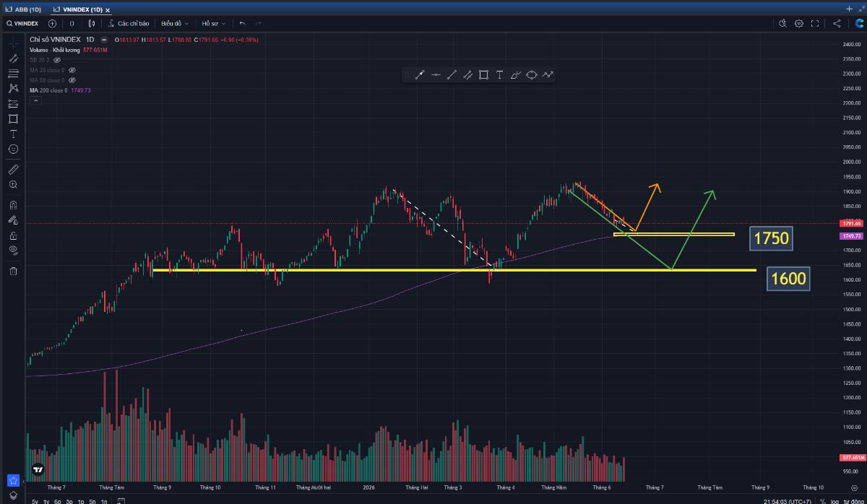Share the chart with the share icon
Screen dimensions: 867x504
point(837,23)
